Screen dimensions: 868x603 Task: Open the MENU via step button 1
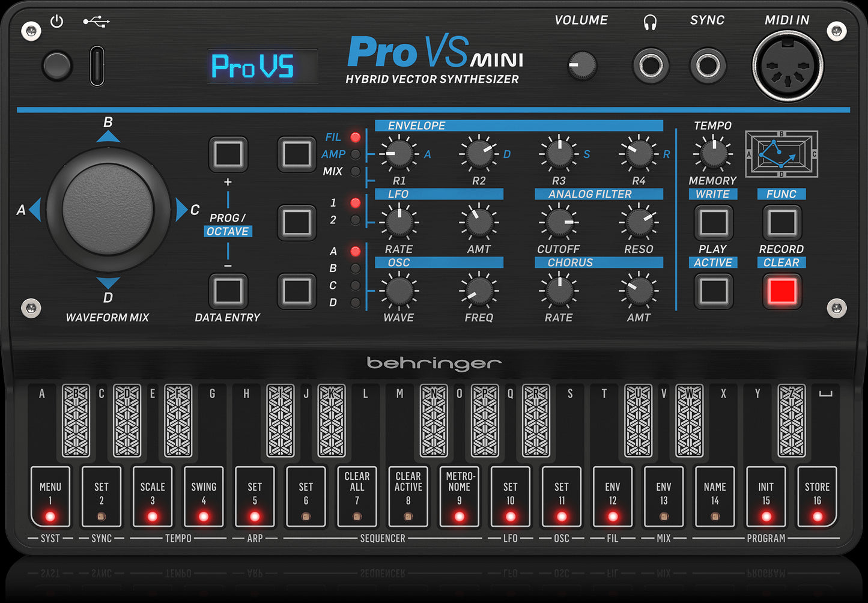point(50,497)
